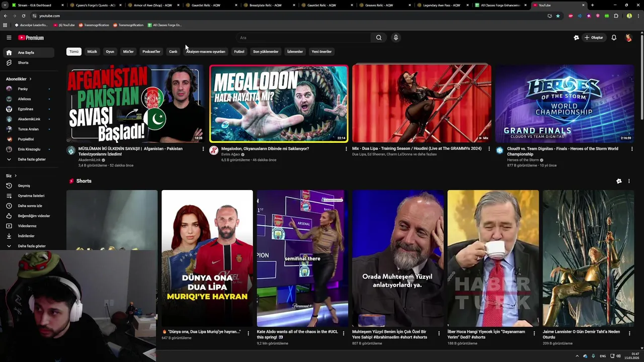This screenshot has width=644, height=362.
Task: Click the Oluştur create button
Action: 594,38
